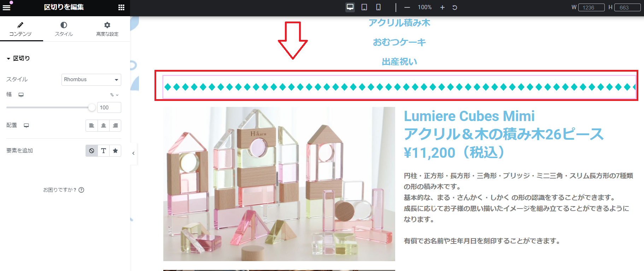Click text 有償でお名前や生年月日を刻印

tap(483, 241)
